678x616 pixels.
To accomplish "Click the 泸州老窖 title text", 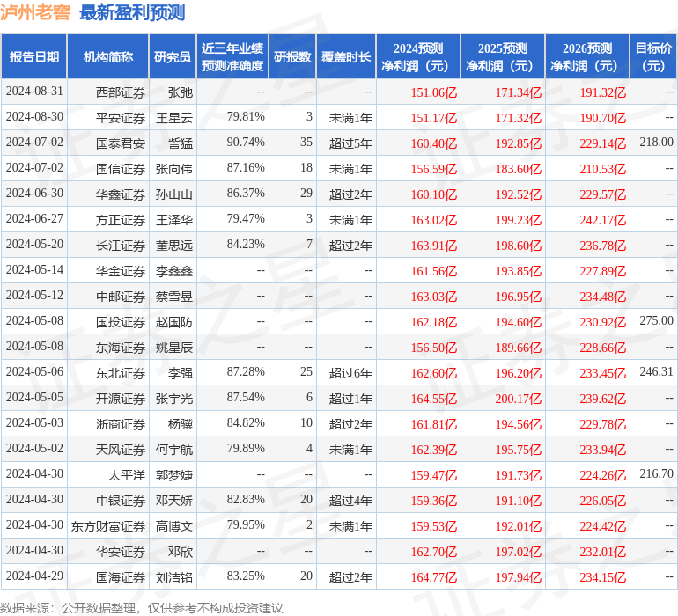I will (x=35, y=12).
